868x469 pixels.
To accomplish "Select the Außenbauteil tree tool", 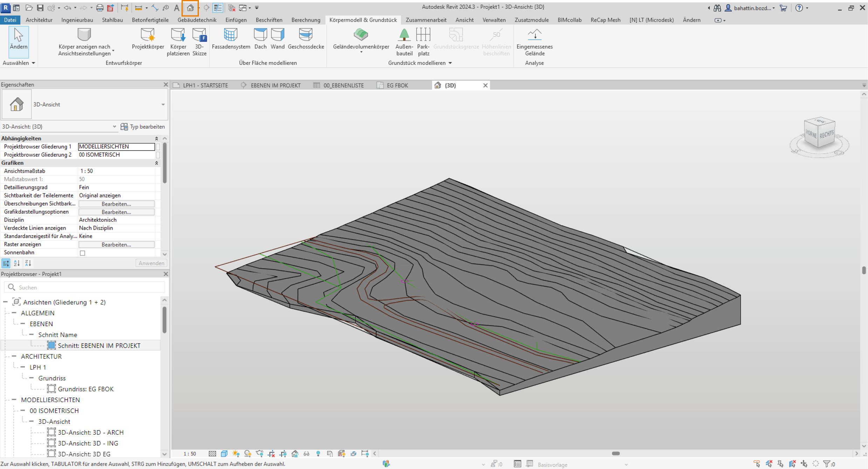I will pyautogui.click(x=404, y=42).
